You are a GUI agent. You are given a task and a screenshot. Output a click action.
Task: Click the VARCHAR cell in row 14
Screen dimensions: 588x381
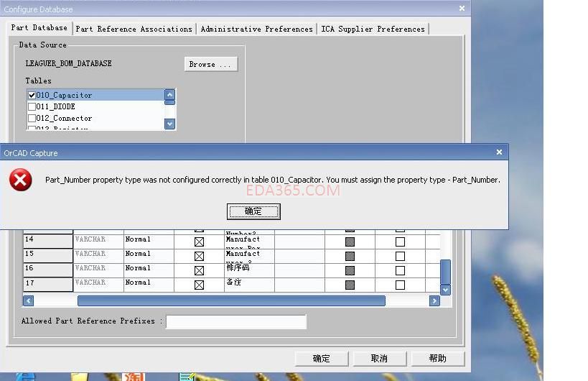(98, 242)
